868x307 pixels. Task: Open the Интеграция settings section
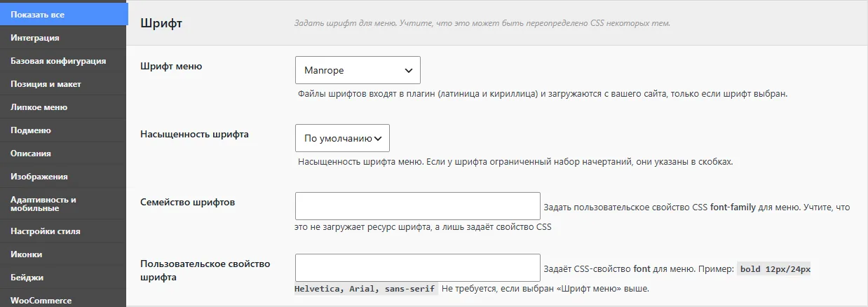63,38
